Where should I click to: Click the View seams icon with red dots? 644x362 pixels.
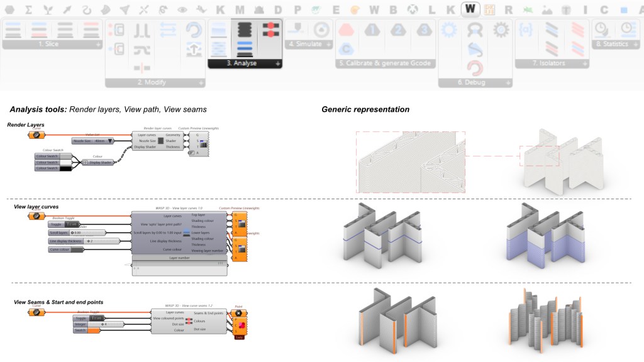coord(271,29)
